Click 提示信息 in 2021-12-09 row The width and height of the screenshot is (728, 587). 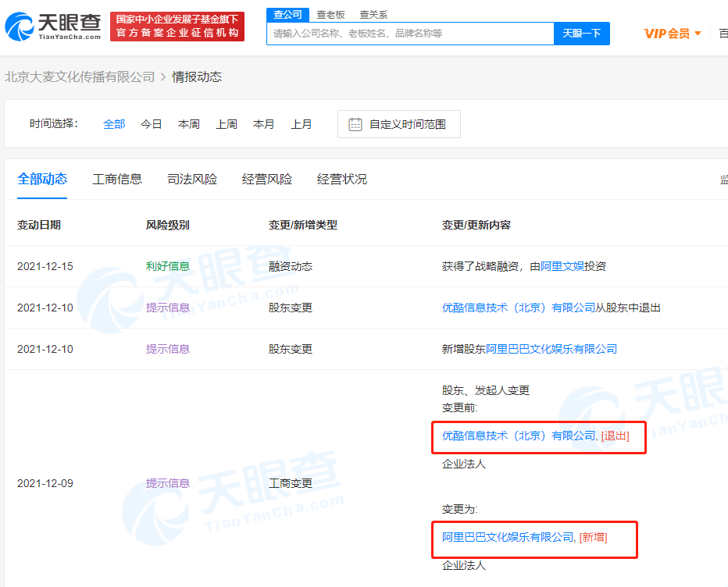pos(168,483)
